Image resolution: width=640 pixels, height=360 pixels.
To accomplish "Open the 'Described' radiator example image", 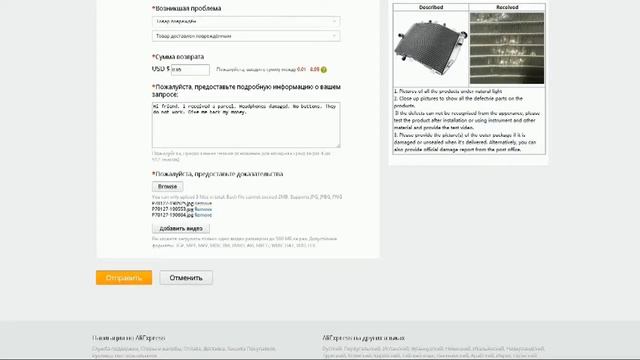I will coord(431,48).
